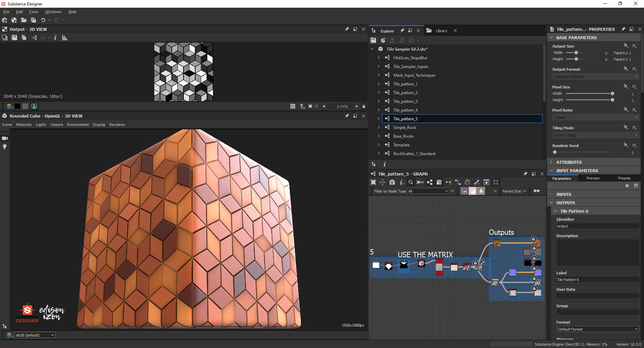Save the current 2D view image
This screenshot has width=644, height=348.
tap(14, 38)
